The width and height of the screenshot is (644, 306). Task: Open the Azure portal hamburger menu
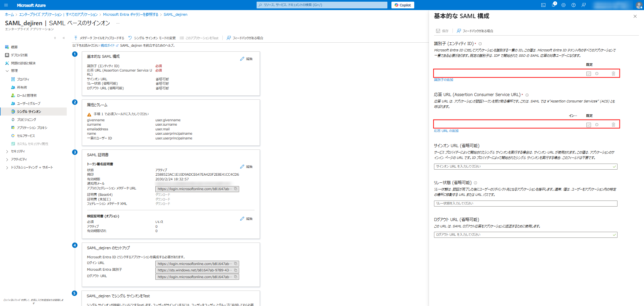click(6, 5)
